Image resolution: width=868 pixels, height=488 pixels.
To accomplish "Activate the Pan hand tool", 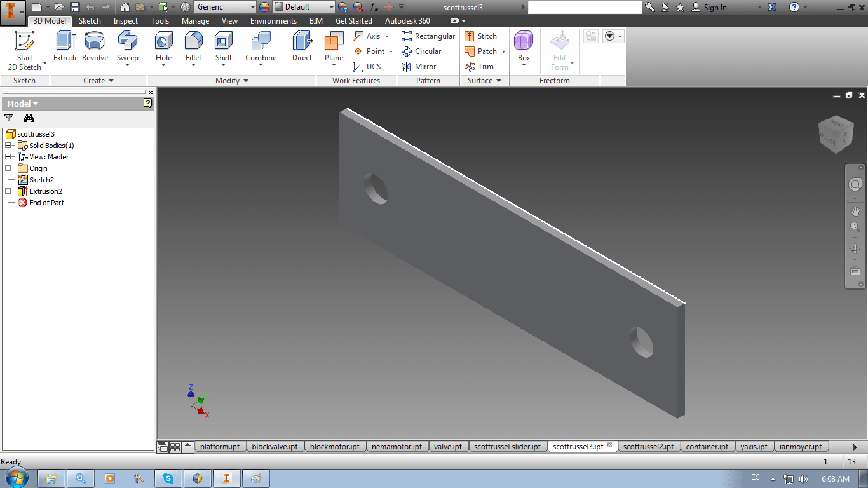I will coord(855,211).
